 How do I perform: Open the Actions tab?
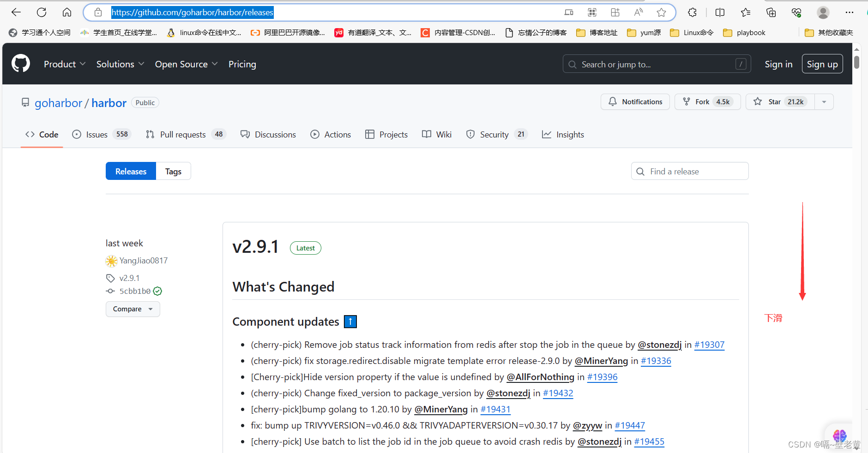pos(331,134)
